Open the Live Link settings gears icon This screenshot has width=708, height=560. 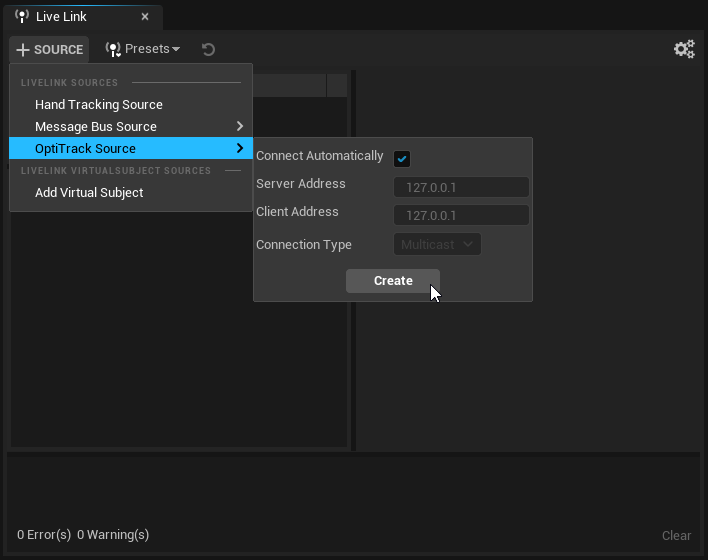coord(684,49)
